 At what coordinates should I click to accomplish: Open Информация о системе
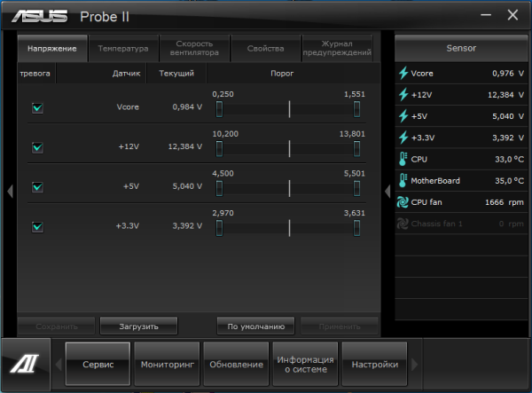point(305,364)
